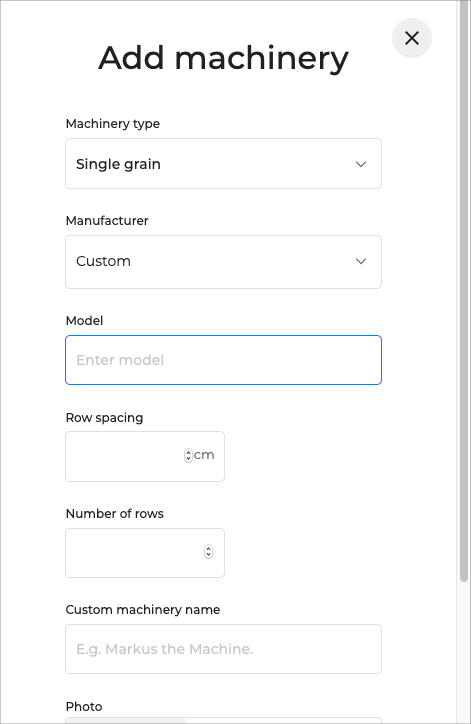Click inside the Number of rows input

tap(135, 553)
